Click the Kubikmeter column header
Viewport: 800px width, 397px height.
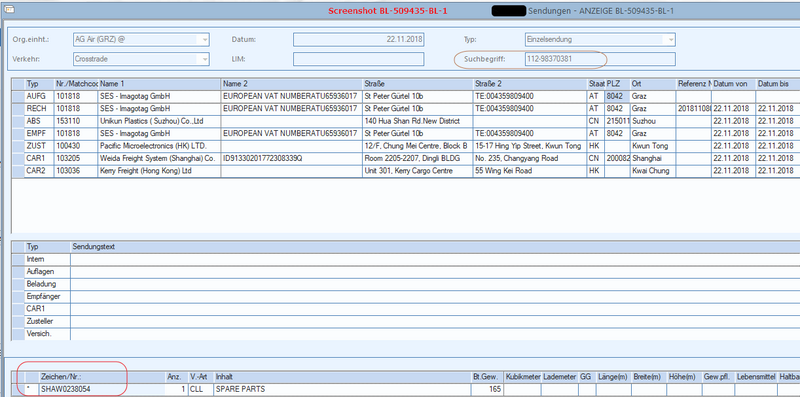[x=522, y=377]
